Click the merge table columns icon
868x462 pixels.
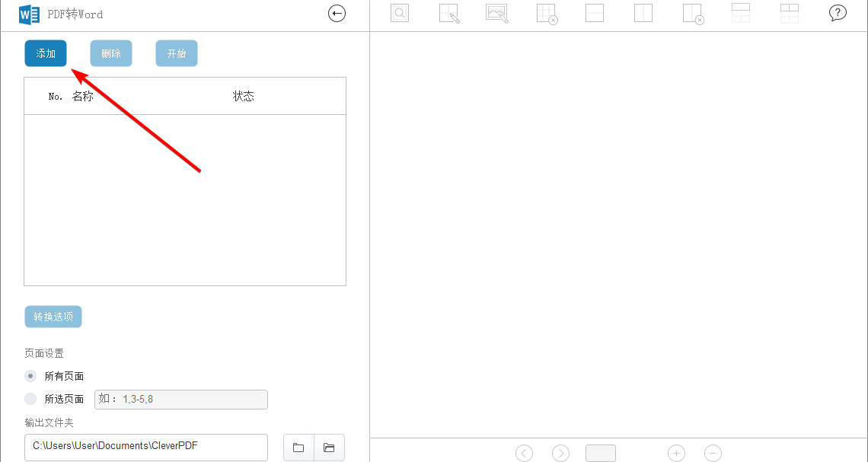(x=790, y=13)
